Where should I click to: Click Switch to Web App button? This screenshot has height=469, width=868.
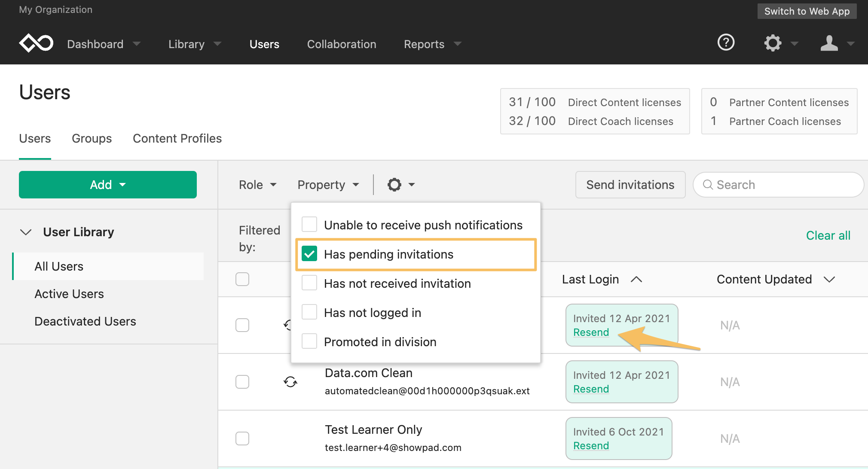(807, 11)
